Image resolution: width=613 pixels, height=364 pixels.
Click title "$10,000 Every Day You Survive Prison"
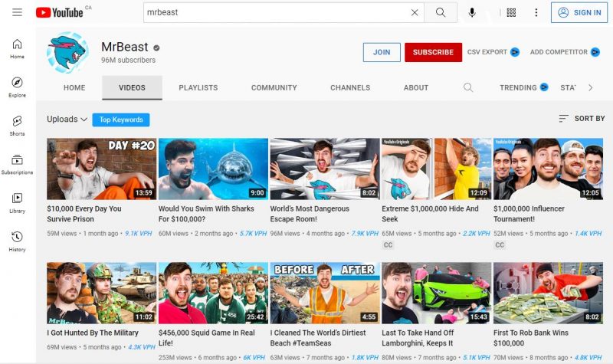(x=84, y=214)
